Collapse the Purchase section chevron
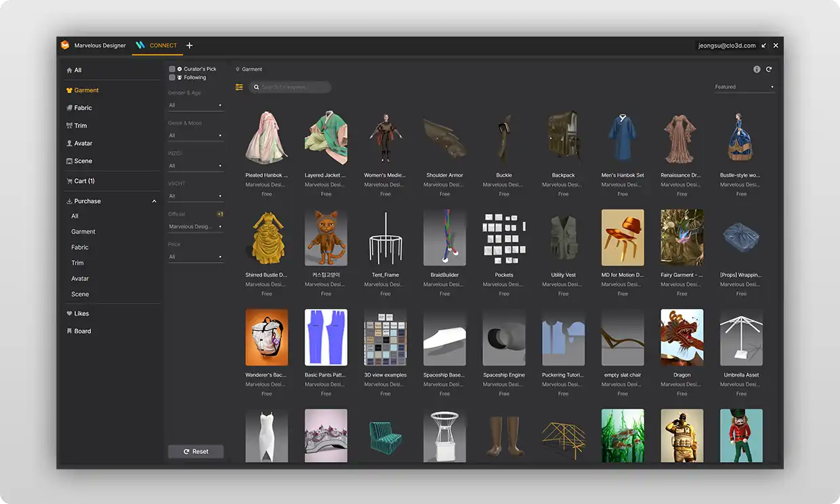840x504 pixels. pyautogui.click(x=154, y=201)
